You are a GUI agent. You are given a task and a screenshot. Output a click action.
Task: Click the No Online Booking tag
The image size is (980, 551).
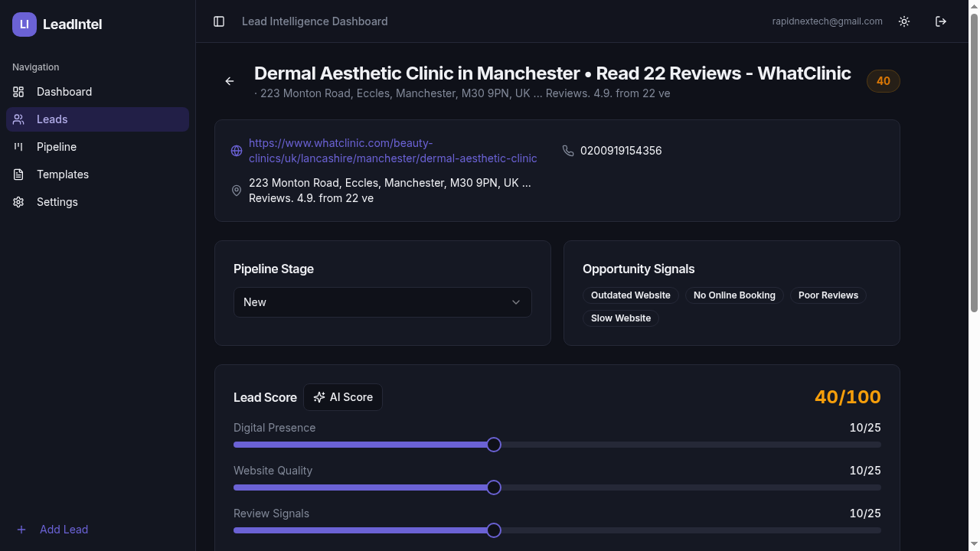[734, 295]
